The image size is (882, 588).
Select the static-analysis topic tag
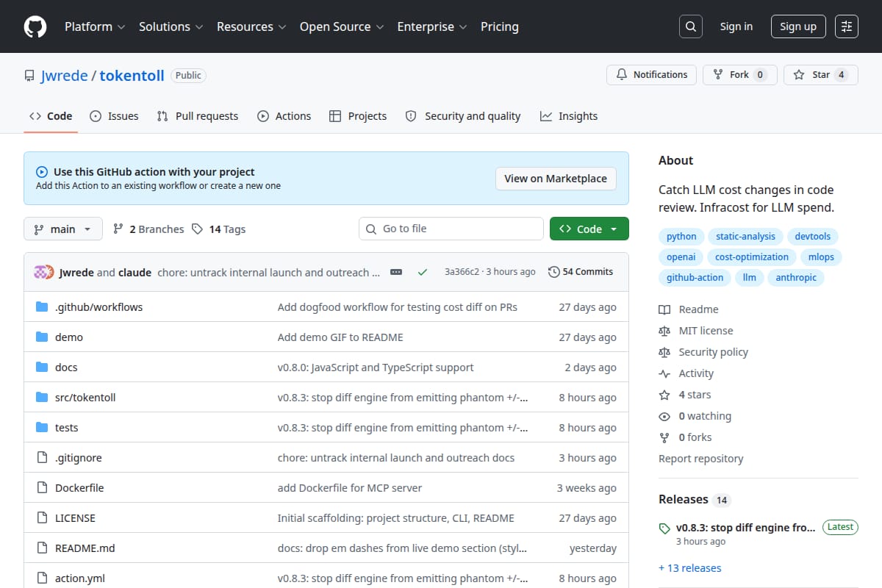coord(745,237)
